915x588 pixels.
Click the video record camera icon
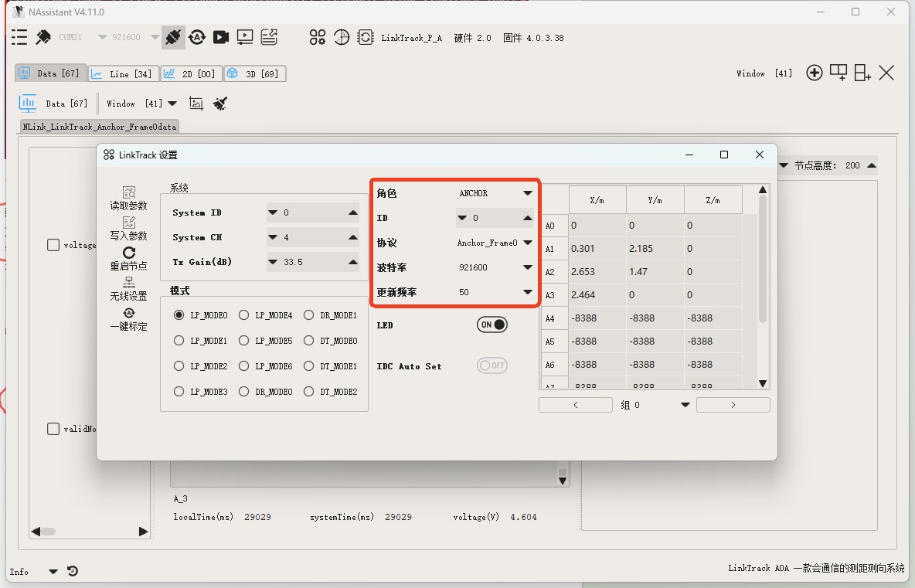tap(221, 36)
